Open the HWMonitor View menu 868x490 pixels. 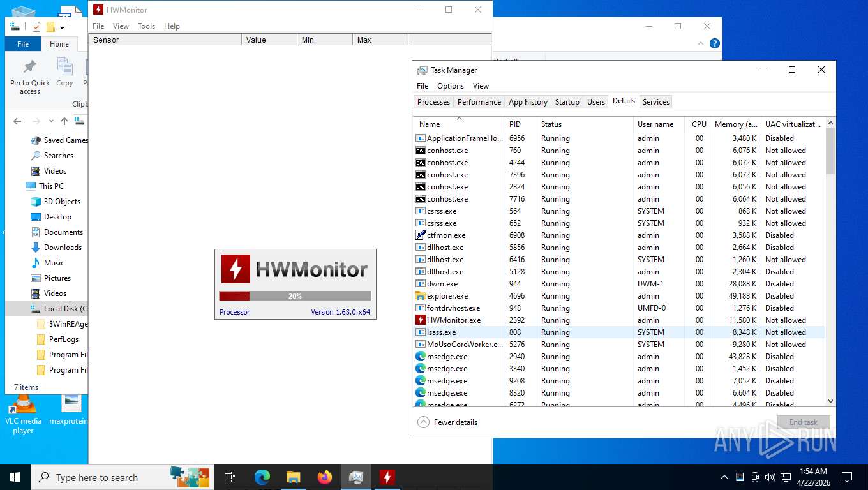pos(121,26)
